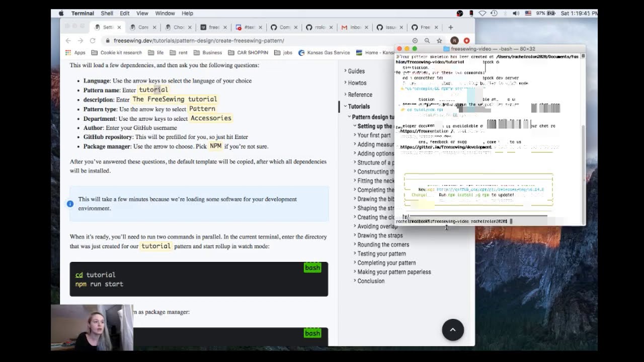Open the Chrome profile avatar
Image resolution: width=644 pixels, height=362 pixels.
(x=454, y=41)
